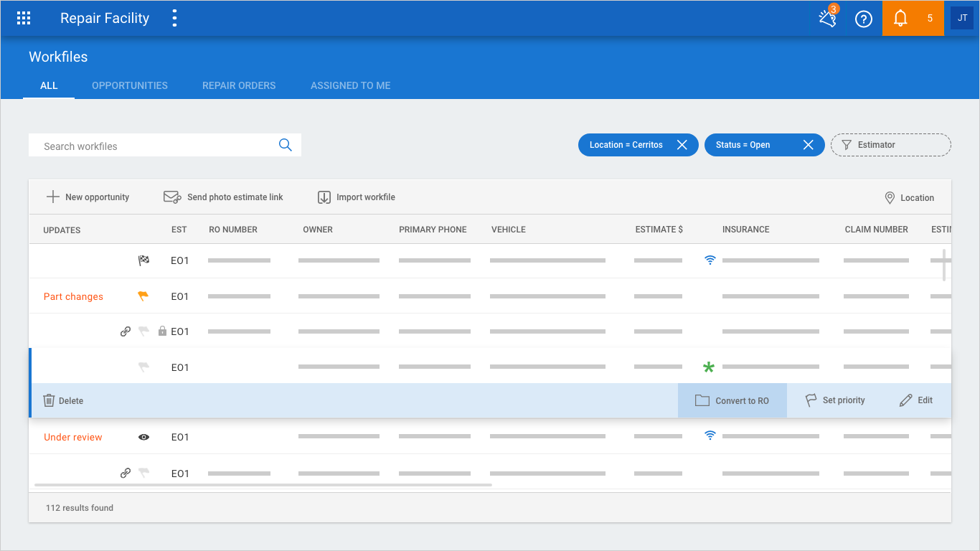
Task: Open the Assigned To Me tab
Action: (350, 85)
